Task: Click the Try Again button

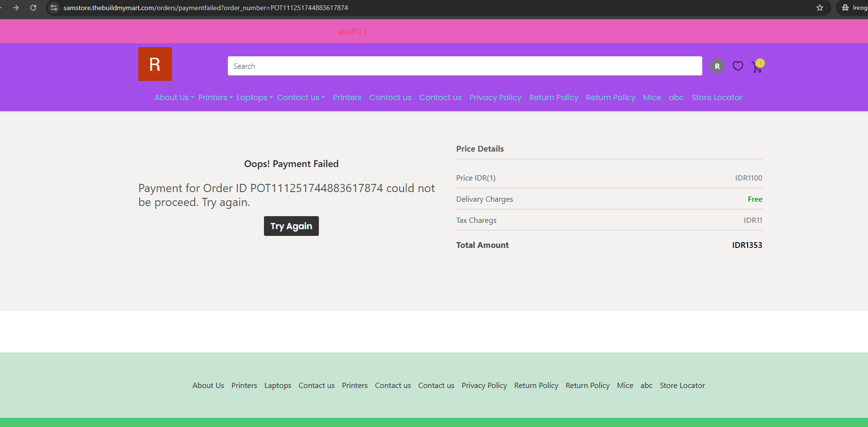Action: point(291,226)
